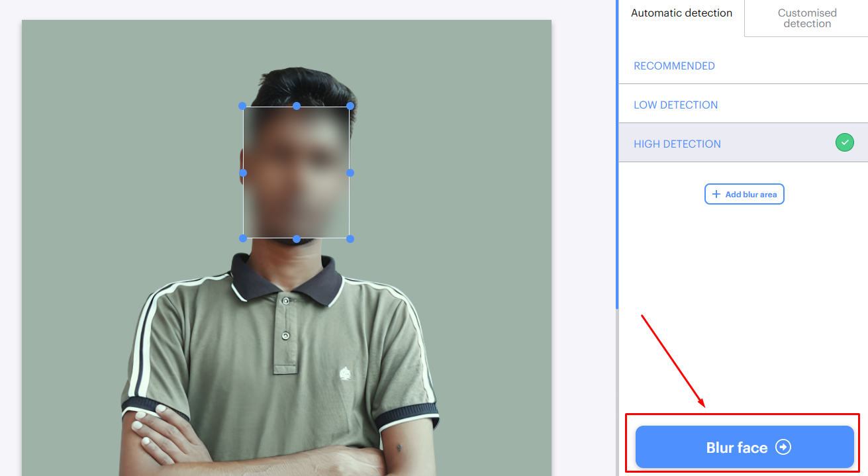Switch to the Customised detection tab

(807, 18)
